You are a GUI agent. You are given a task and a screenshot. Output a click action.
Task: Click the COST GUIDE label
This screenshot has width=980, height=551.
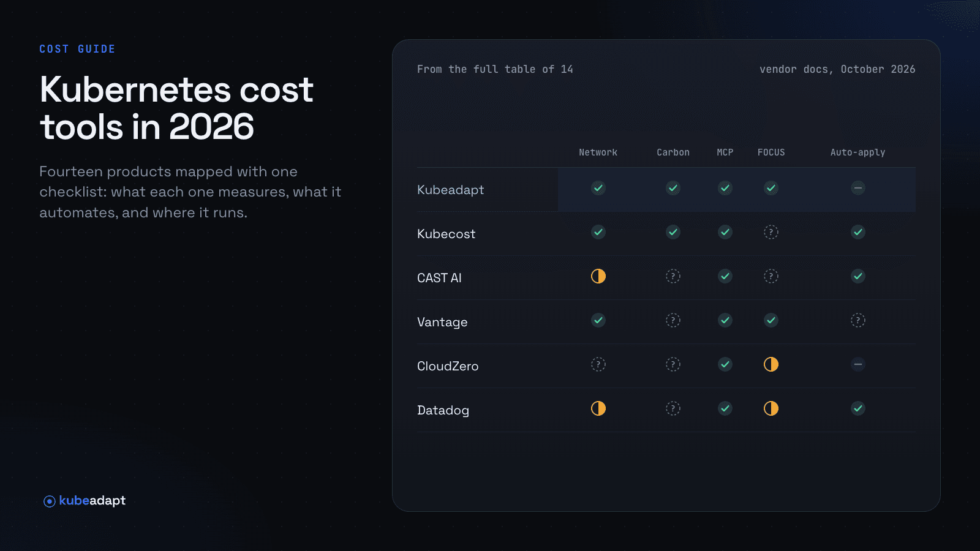tap(77, 49)
